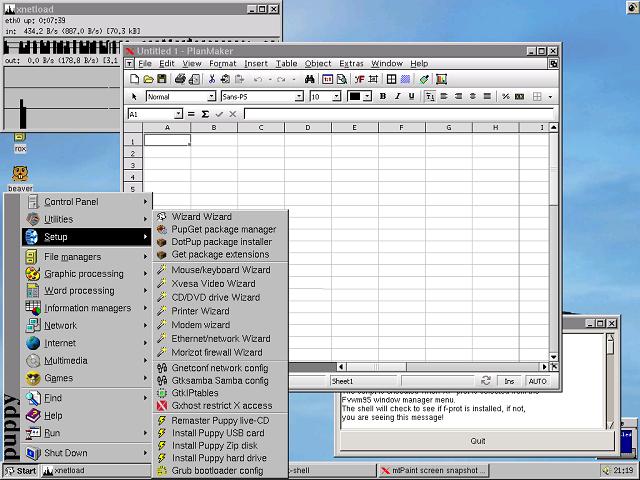Image resolution: width=640 pixels, height=480 pixels.
Task: Click the Print icon in the toolbar
Action: 180,79
